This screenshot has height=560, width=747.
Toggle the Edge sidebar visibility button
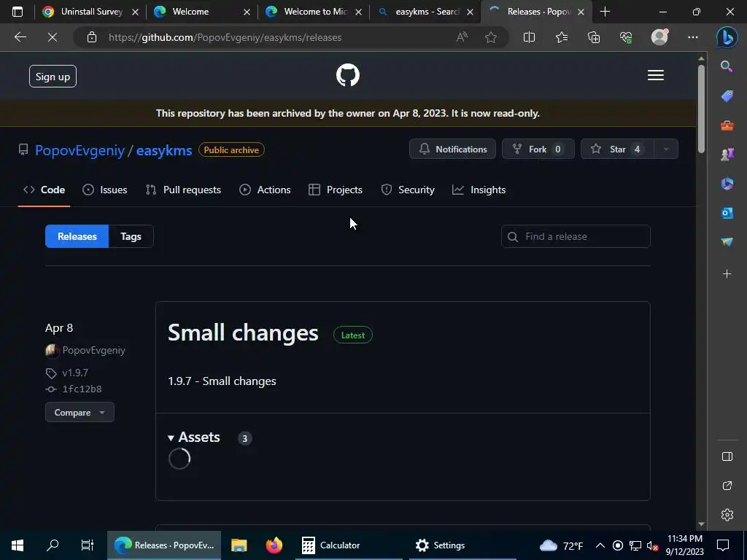[727, 456]
